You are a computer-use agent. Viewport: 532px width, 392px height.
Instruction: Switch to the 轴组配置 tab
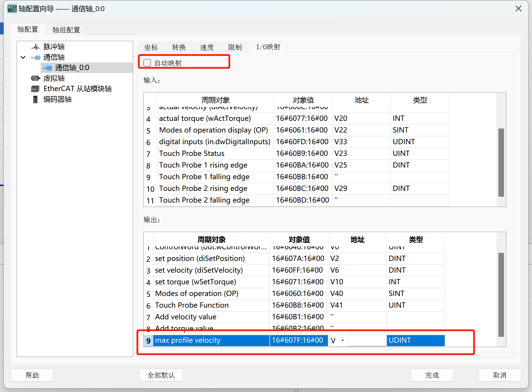click(66, 30)
